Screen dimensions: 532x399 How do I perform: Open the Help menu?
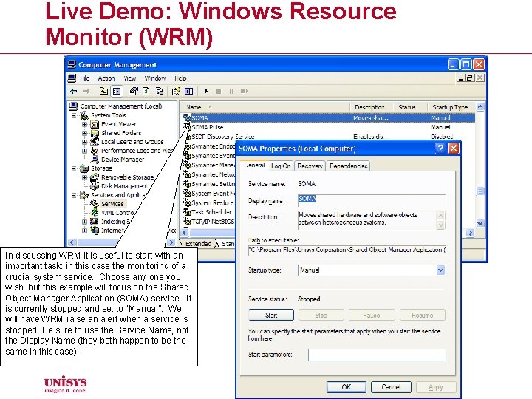[180, 78]
